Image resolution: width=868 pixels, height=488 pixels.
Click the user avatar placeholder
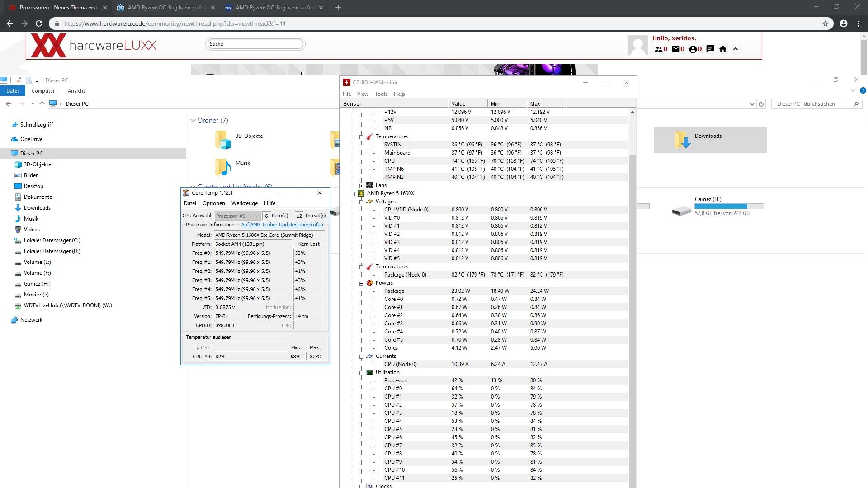coord(638,46)
